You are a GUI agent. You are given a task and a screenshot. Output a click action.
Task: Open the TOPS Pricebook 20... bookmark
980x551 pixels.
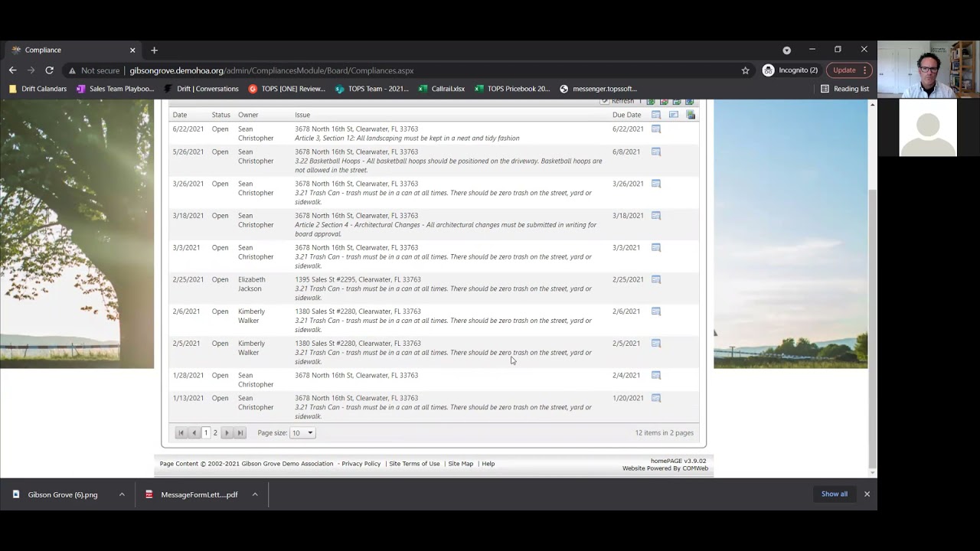click(511, 89)
